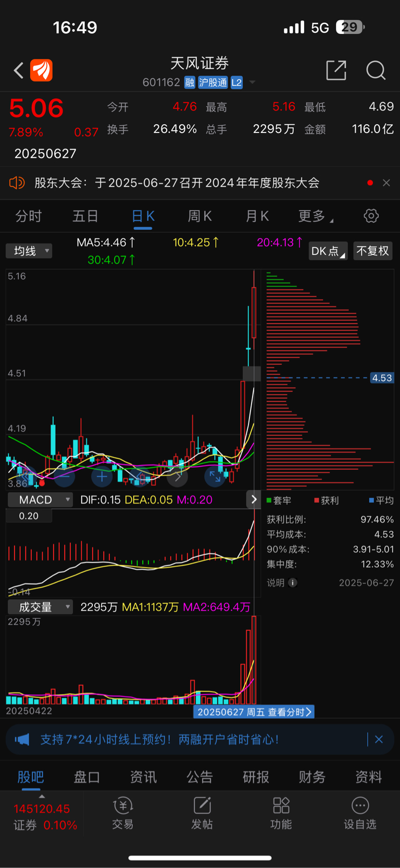Tap the megaphone banner icon
The width and height of the screenshot is (400, 868).
tap(22, 740)
